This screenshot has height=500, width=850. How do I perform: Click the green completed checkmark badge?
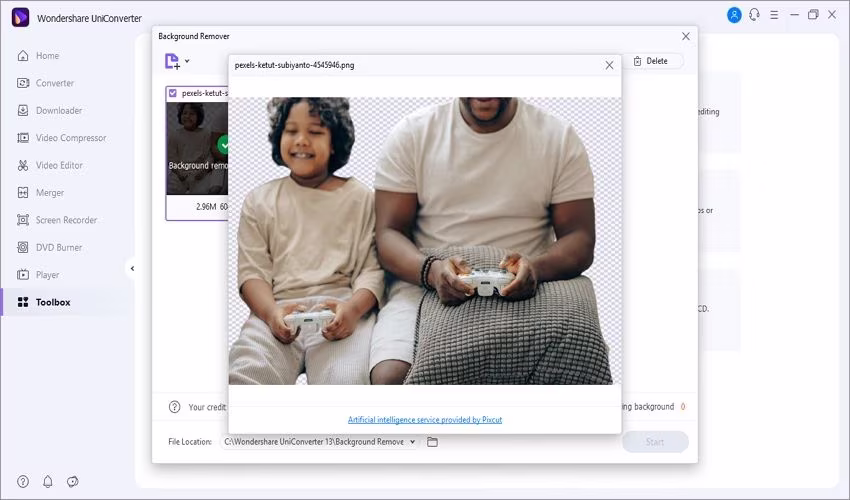tap(223, 145)
